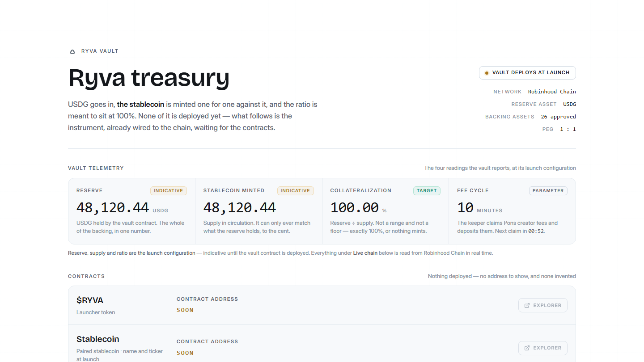
Task: Click the "SOON" address placeholder for $RYVA
Action: point(185,310)
